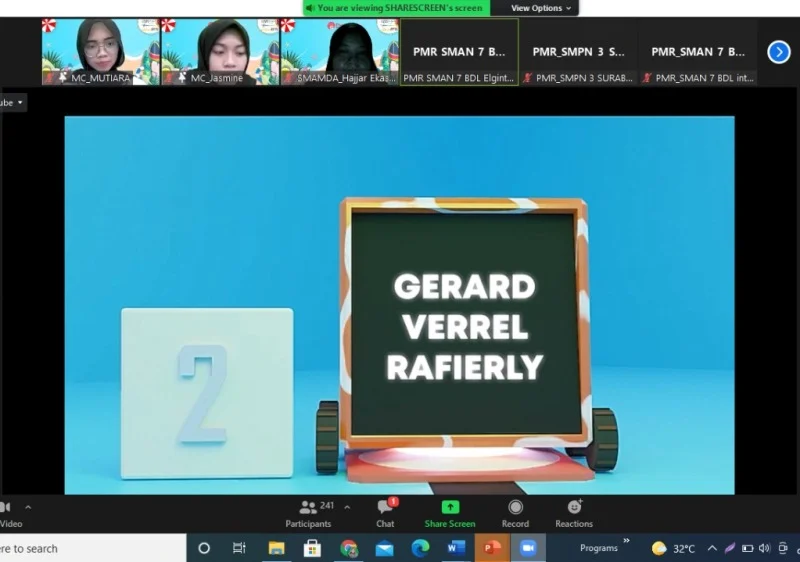Click the viewing SHARESCREEN's screen banner
Screen dimensions: 800x562
point(396,8)
